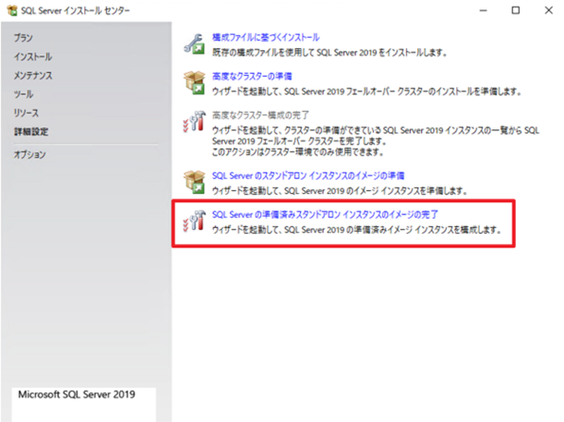Screen dimensions: 564x422
Task: Select ツール in the left sidebar
Action: (x=23, y=94)
